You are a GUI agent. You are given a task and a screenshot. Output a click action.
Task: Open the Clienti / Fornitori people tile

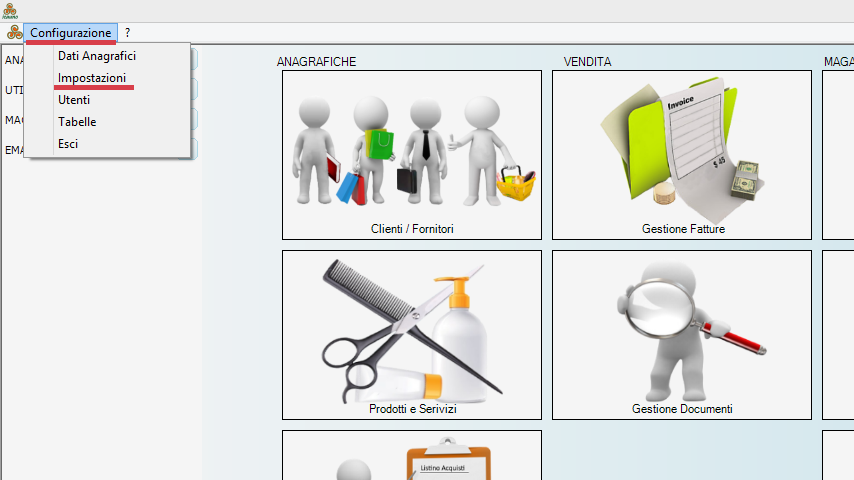(411, 154)
